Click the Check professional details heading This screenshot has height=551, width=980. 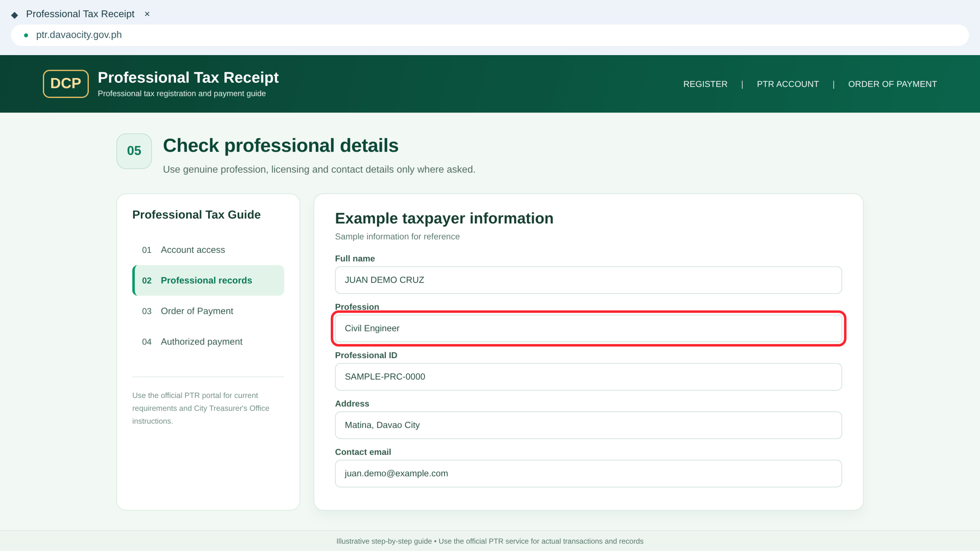point(281,146)
